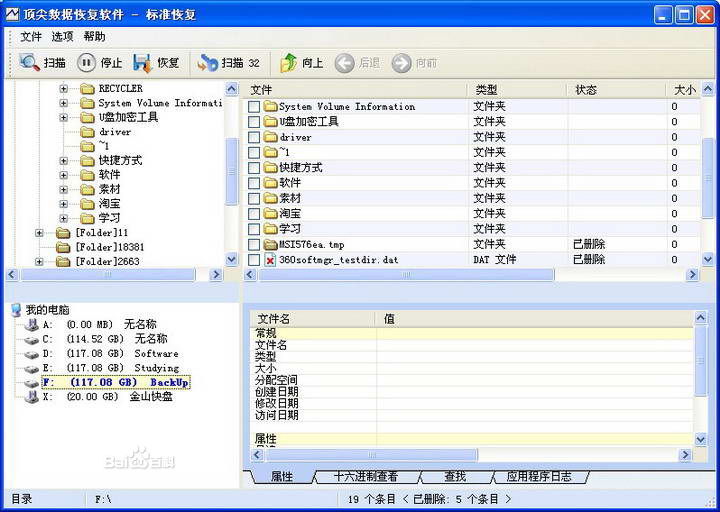Screen dimensions: 720x512
Task: Check the 360softmgr_testdir.dat checkbox
Action: 254,260
